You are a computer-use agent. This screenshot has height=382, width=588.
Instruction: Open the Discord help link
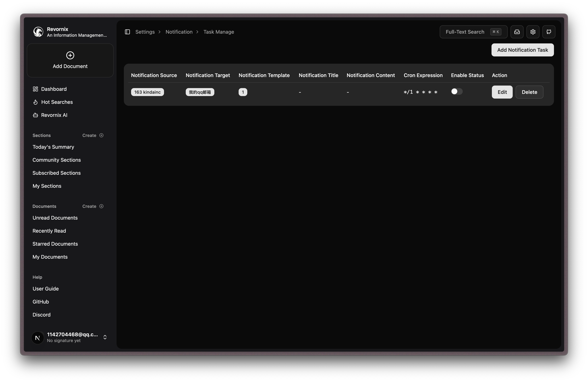[41, 315]
